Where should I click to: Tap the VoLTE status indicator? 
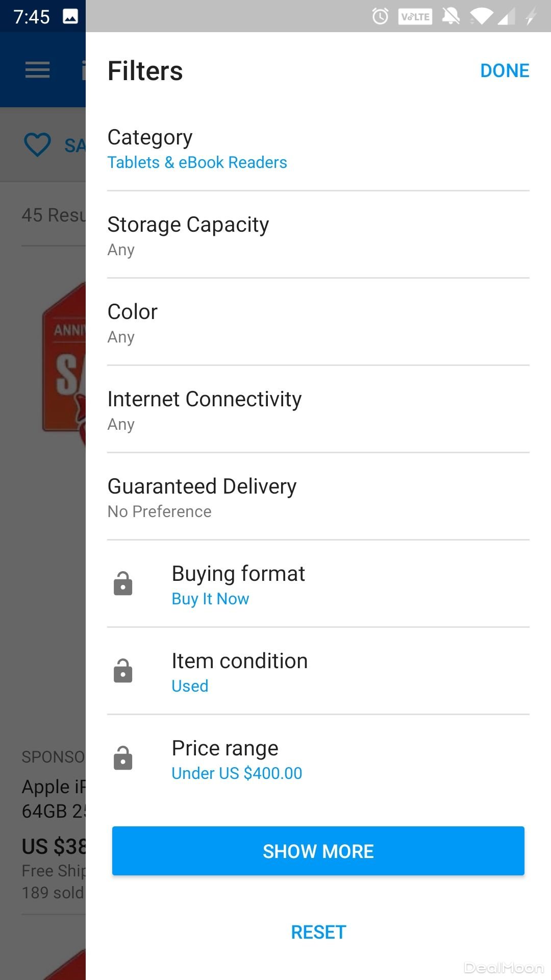click(415, 16)
